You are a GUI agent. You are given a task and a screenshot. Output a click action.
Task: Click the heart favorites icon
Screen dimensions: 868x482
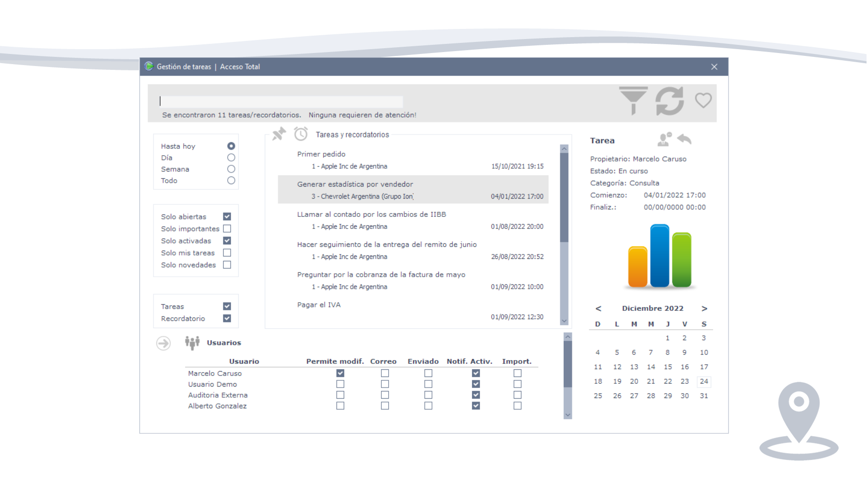point(703,100)
